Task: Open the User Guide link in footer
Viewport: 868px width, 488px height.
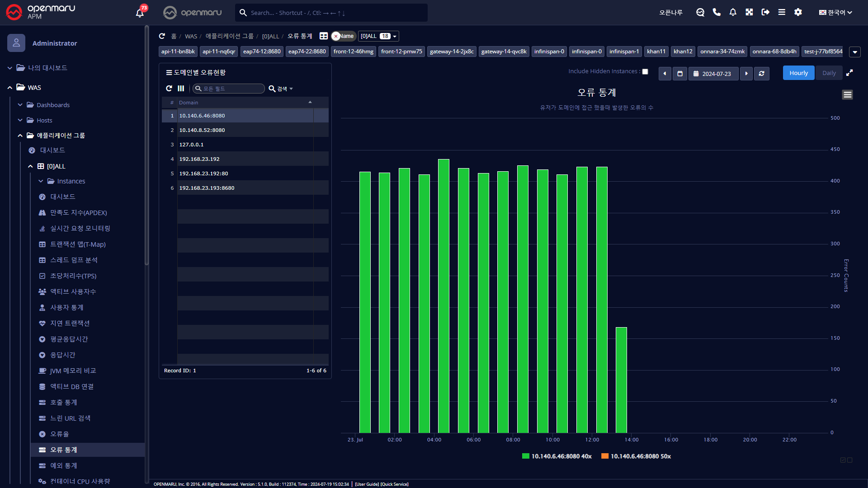Action: point(367,484)
